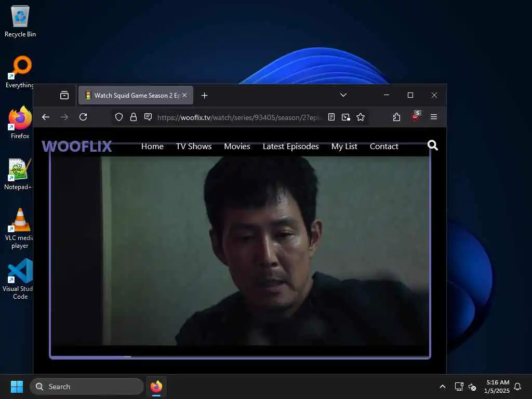The height and width of the screenshot is (399, 532).
Task: Click the WOOFLIX logo
Action: point(77,146)
